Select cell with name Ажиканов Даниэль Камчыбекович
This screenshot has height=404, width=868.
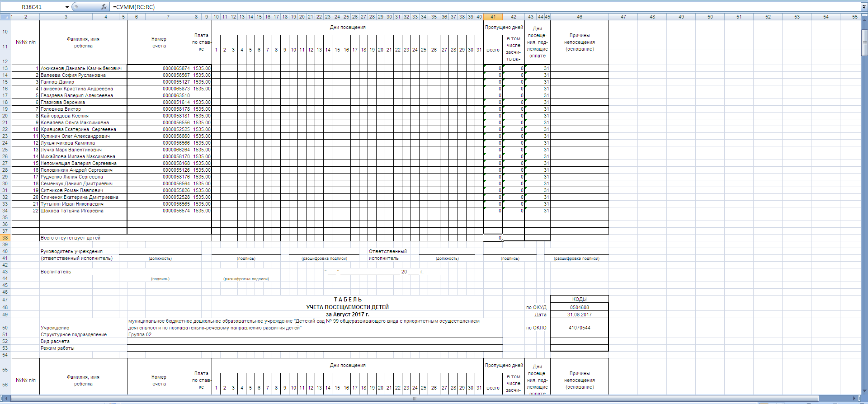[81, 68]
